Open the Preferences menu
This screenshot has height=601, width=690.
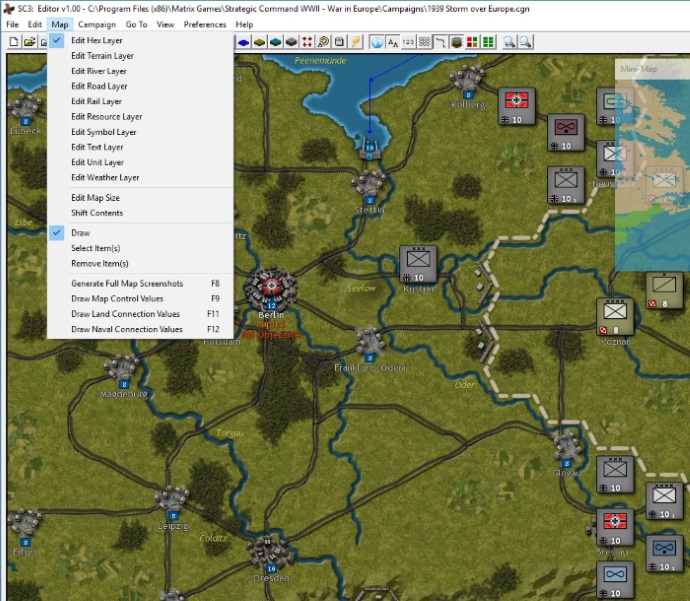(205, 24)
